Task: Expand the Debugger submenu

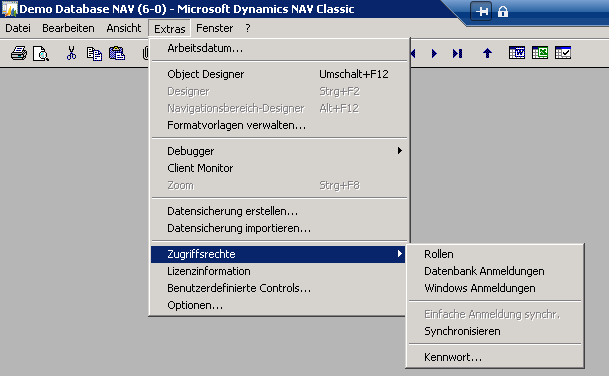Action: [278, 151]
